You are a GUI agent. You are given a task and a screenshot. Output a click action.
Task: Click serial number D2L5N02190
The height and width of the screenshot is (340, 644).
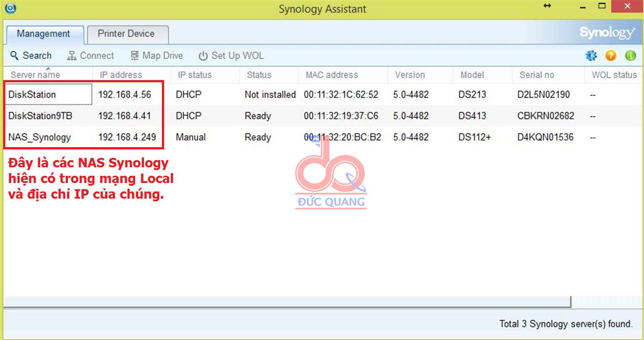[x=544, y=94]
